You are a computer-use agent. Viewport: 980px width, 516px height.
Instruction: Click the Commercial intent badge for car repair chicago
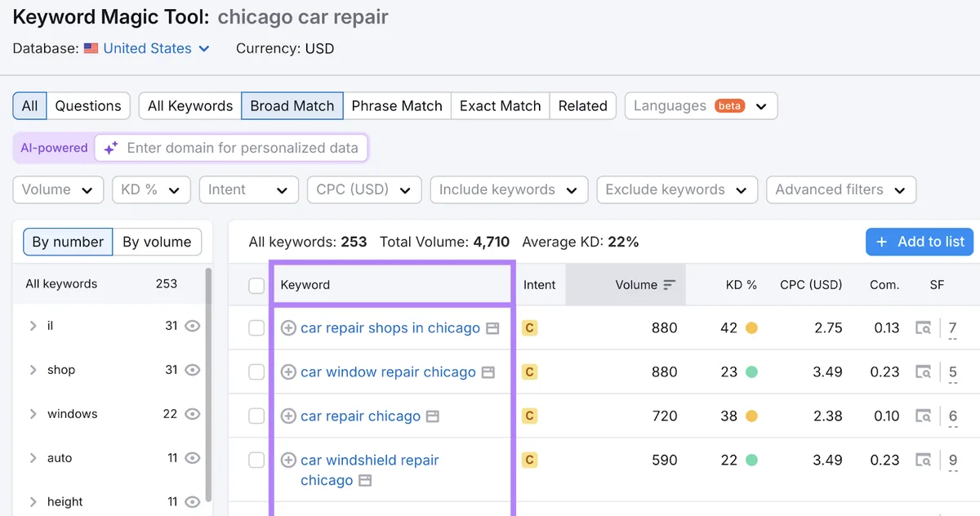coord(529,416)
